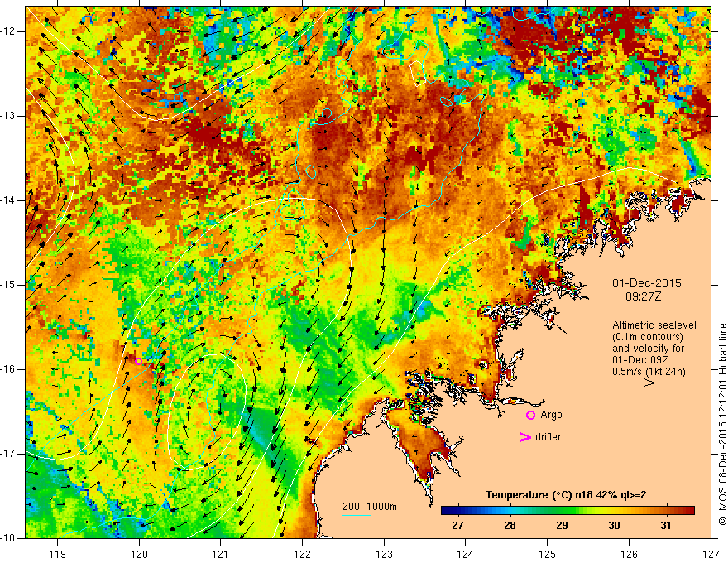This screenshot has height=563, width=728.
Task: Click the color bar value "31"
Action: (x=666, y=526)
